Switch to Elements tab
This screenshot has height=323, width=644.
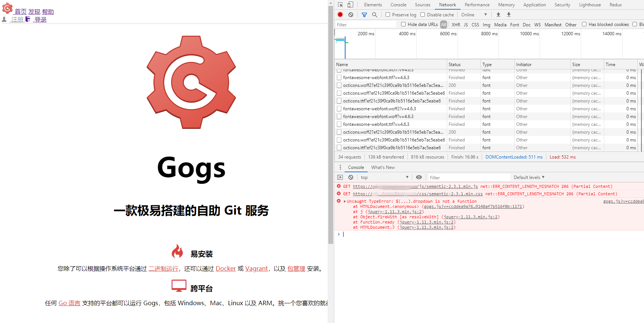coord(373,5)
